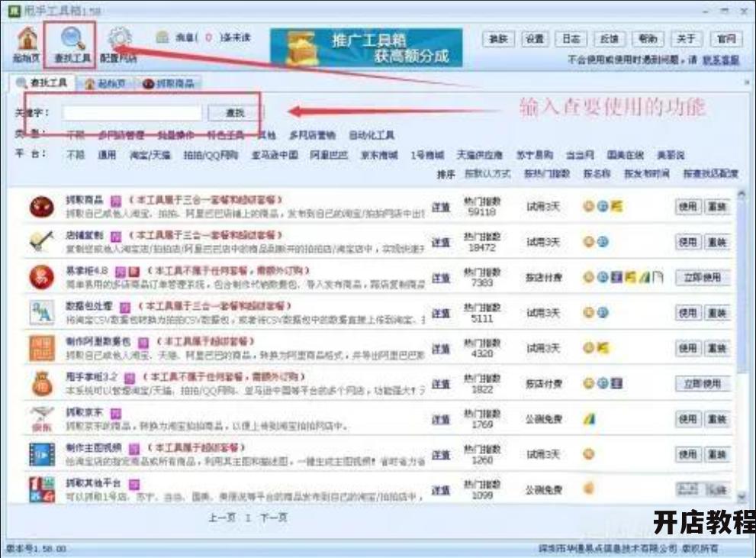Viewport: 756px width, 558px height.
Task: Open the 数据包处理 tool icon
Action: [41, 312]
